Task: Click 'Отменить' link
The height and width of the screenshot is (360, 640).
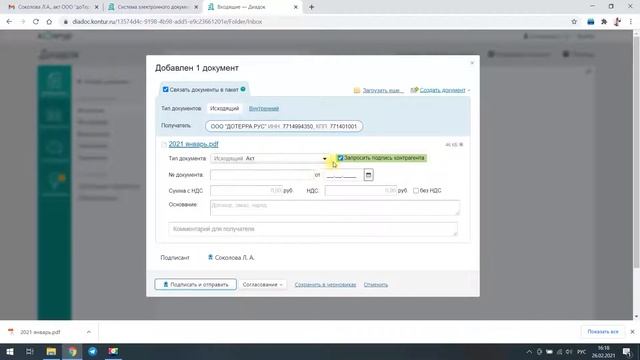Action: 376,284
